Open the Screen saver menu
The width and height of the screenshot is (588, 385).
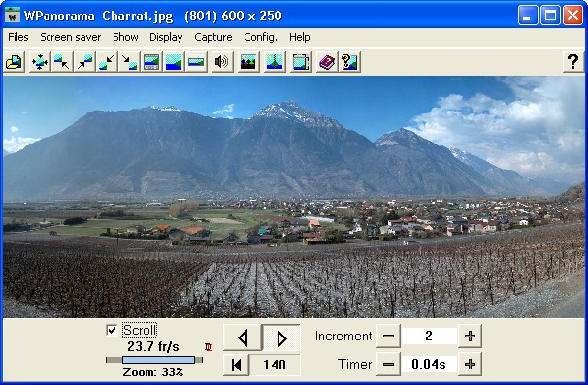coord(71,37)
